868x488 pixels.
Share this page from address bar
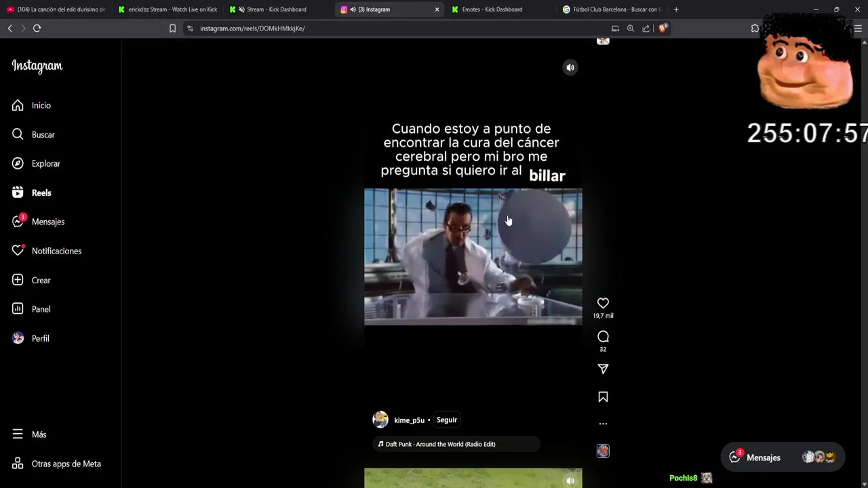[x=646, y=28]
